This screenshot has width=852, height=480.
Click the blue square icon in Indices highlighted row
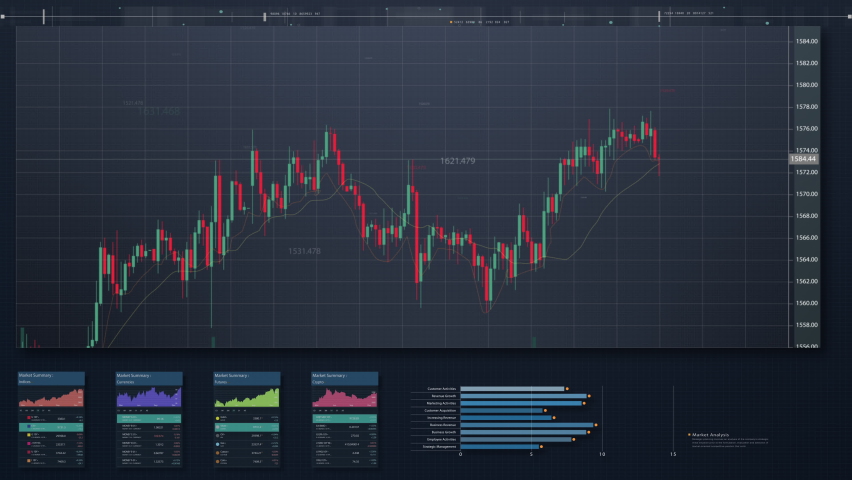[28, 426]
